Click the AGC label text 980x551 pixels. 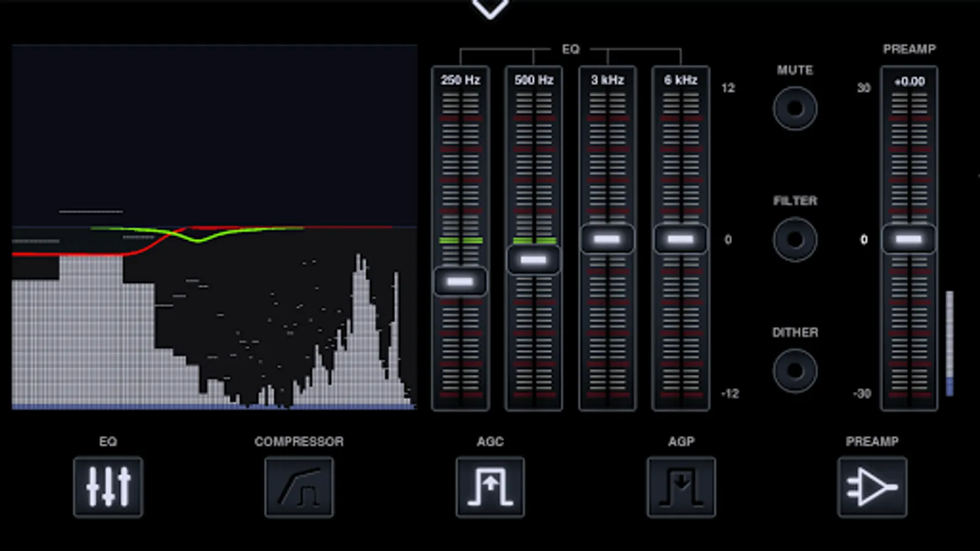(490, 441)
